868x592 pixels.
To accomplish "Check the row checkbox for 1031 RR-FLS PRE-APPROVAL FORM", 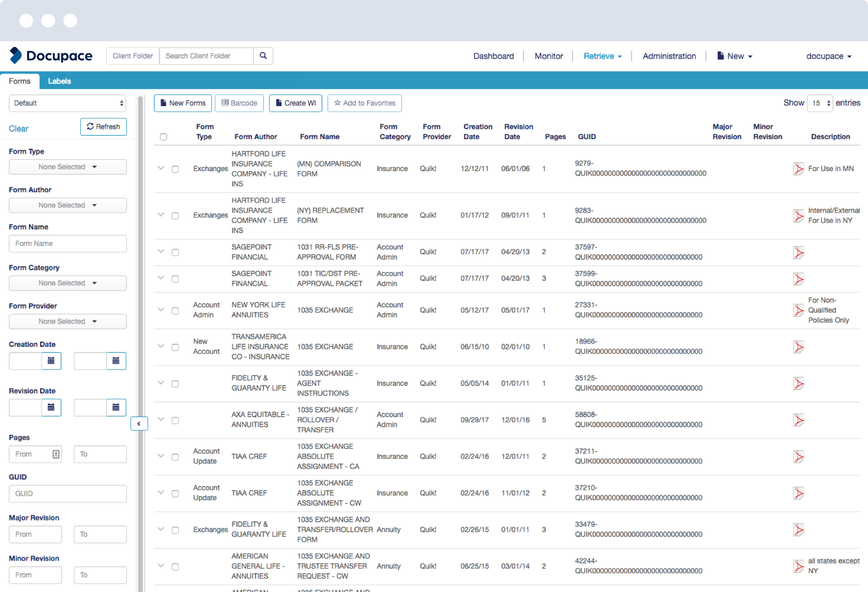I will click(x=175, y=252).
